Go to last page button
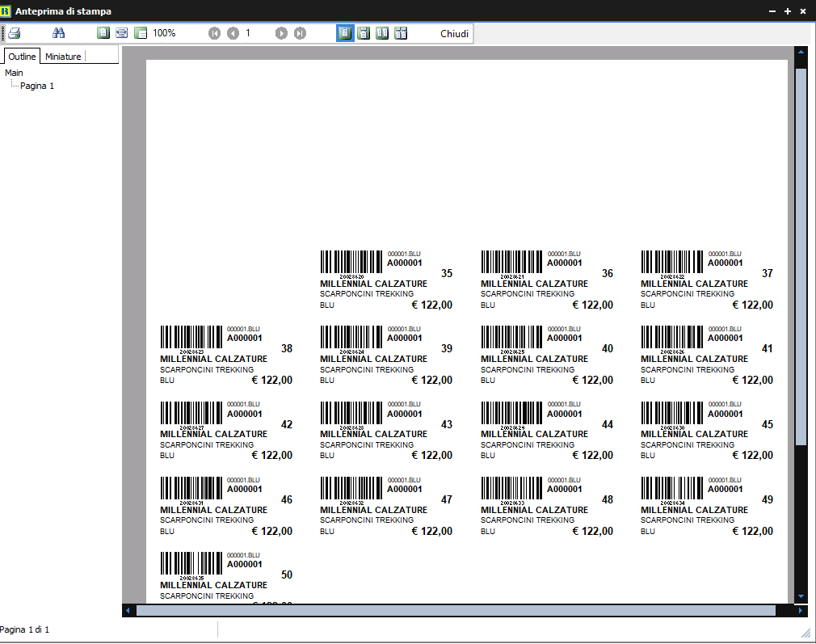 300,33
